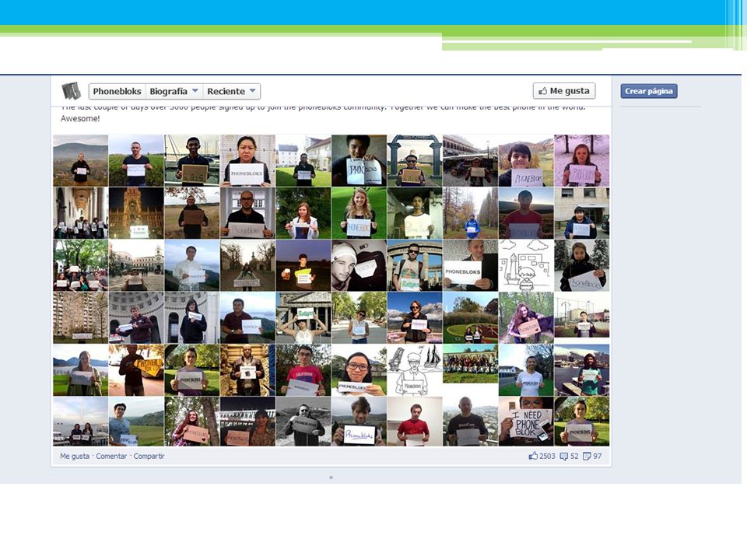Open the 97 shares counter
The width and height of the screenshot is (747, 560).
click(592, 457)
